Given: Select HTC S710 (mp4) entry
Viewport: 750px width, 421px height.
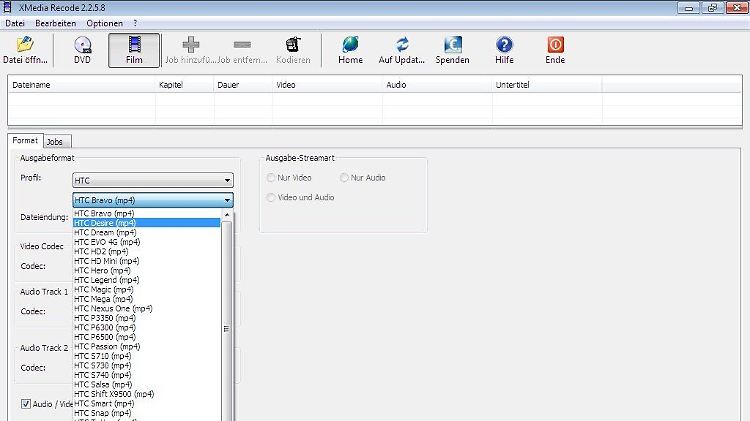Looking at the screenshot, I should 146,356.
